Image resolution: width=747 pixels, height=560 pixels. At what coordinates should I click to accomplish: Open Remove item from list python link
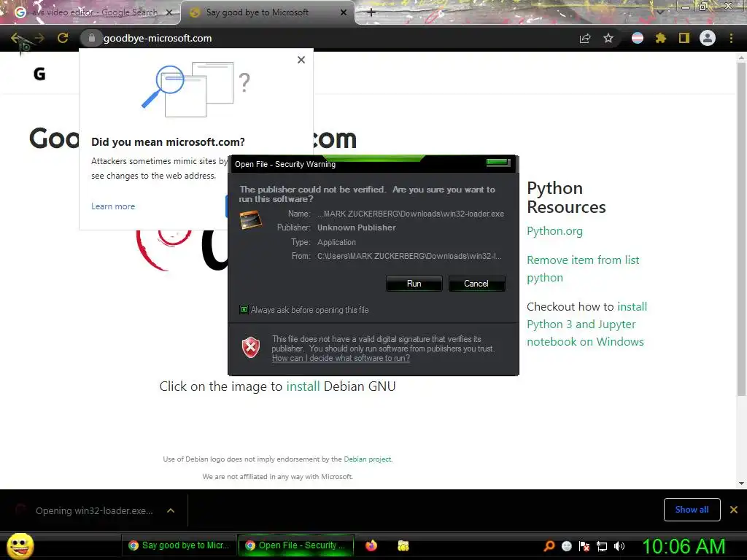(583, 268)
